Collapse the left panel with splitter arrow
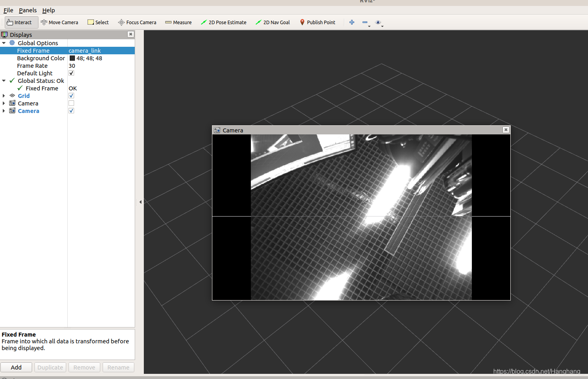 (x=140, y=202)
